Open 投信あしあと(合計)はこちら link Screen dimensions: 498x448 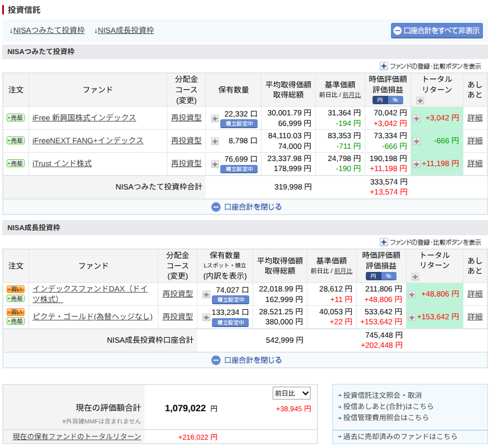point(388,406)
